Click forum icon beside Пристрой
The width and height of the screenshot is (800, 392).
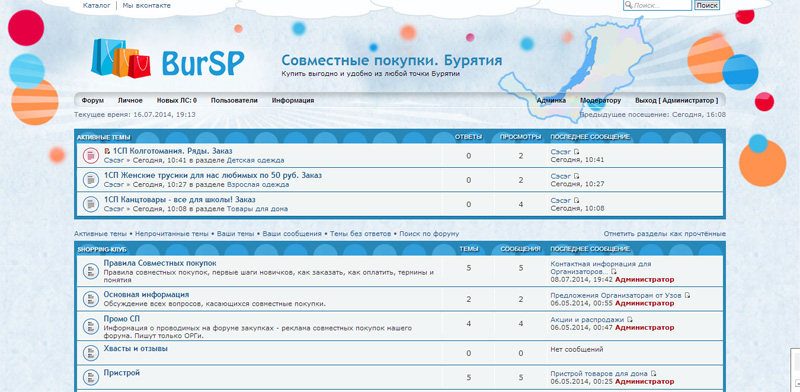point(91,377)
